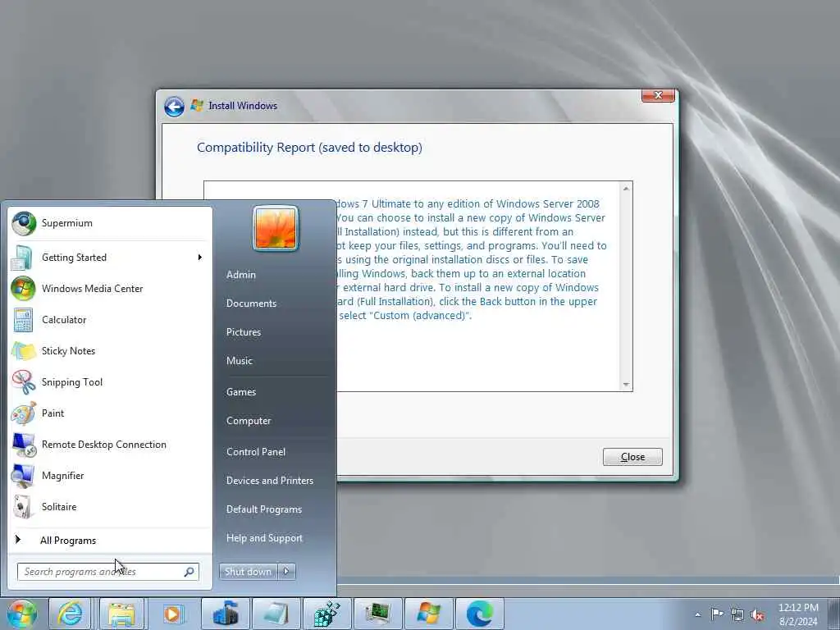
Task: Click the network tray icon
Action: coord(737,614)
